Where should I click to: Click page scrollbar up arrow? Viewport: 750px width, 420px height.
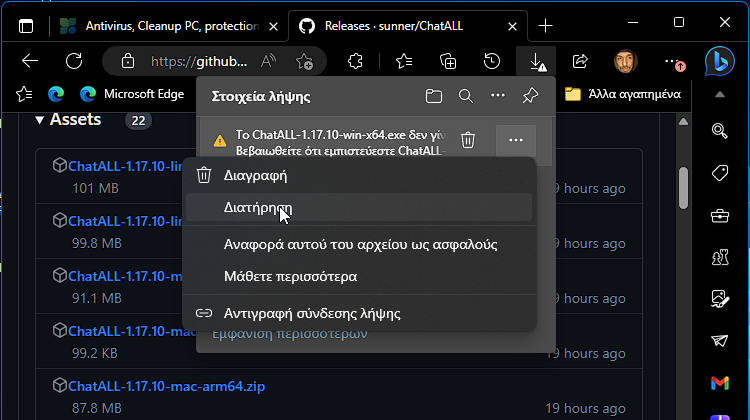click(x=683, y=122)
